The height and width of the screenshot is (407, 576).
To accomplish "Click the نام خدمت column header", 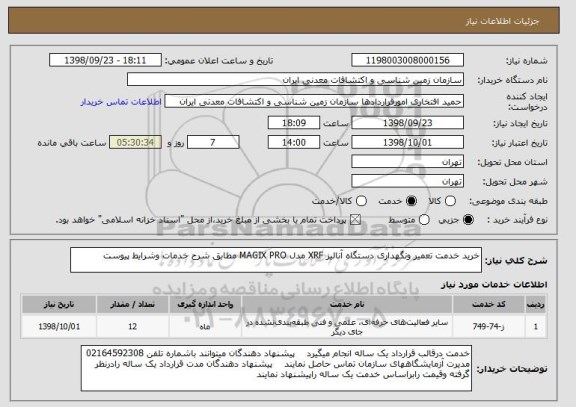I will tap(347, 305).
